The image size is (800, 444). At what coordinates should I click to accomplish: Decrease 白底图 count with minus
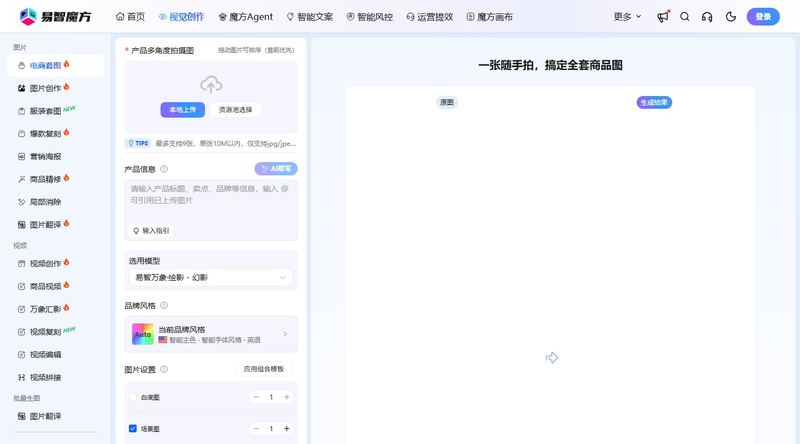tap(256, 397)
